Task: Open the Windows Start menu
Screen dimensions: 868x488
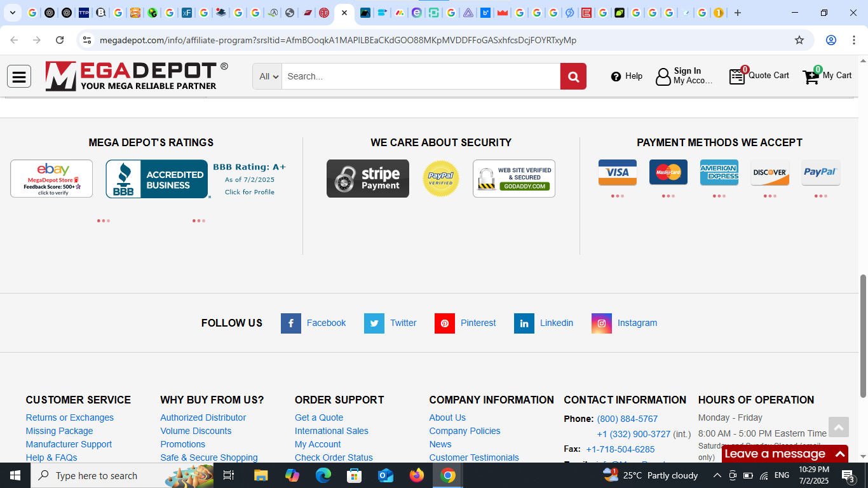Action: pos(15,475)
